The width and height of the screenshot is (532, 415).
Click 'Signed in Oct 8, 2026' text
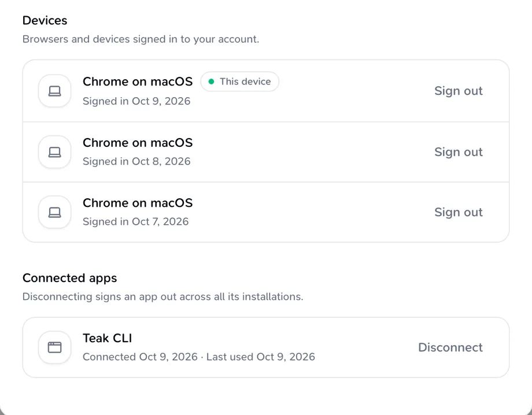pos(136,161)
